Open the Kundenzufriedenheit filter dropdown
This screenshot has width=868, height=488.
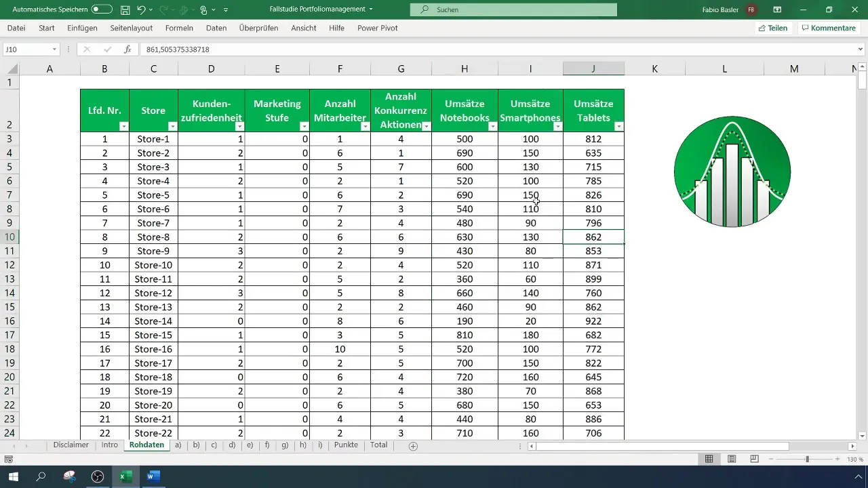click(x=239, y=127)
